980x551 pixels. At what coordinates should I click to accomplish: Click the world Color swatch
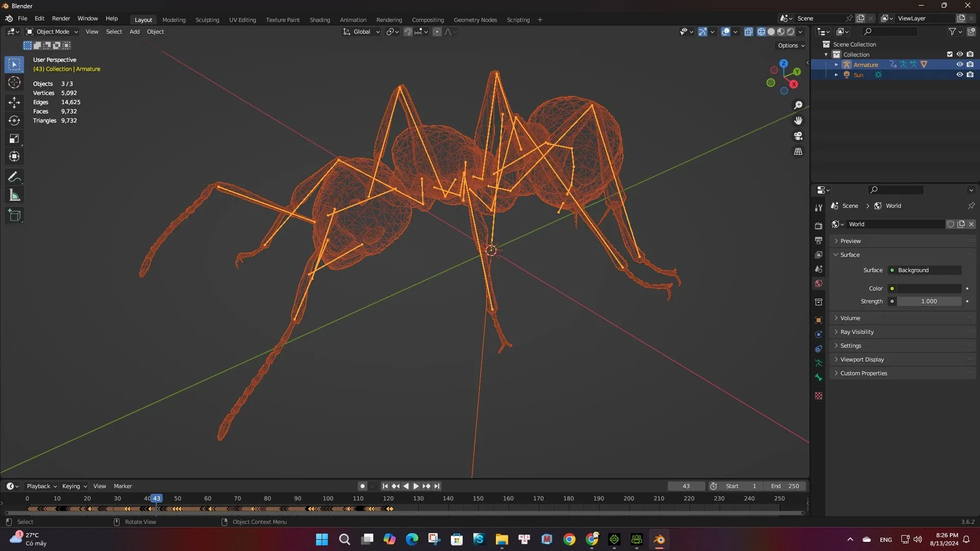pyautogui.click(x=929, y=289)
